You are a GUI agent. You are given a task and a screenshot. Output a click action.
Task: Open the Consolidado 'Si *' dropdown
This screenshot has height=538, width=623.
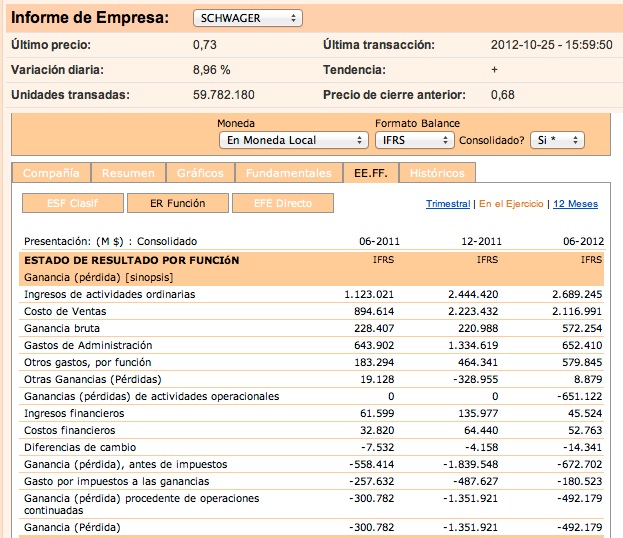pyautogui.click(x=557, y=140)
